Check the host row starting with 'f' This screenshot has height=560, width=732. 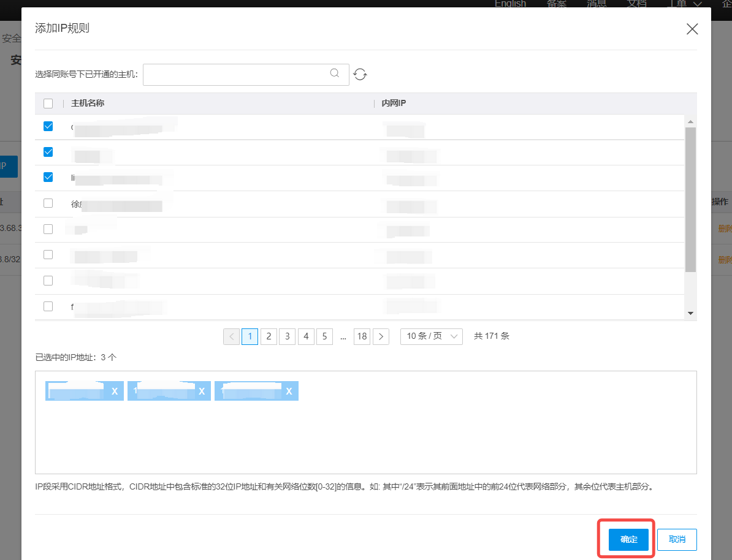(x=48, y=306)
